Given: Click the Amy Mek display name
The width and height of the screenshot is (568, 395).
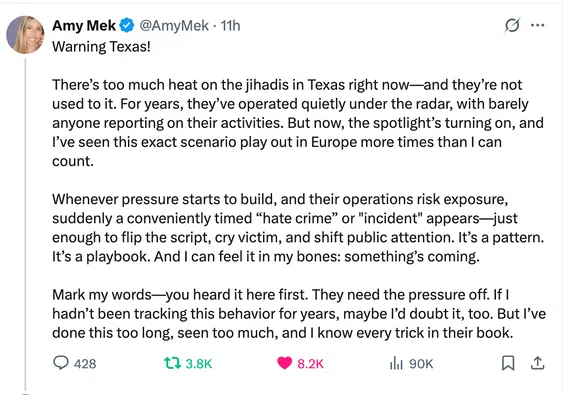Looking at the screenshot, I should (84, 26).
